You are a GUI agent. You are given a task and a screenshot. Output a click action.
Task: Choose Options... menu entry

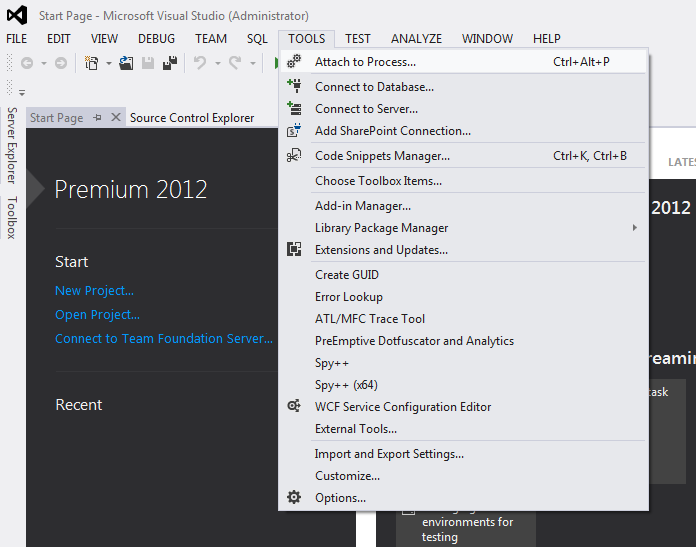[x=463, y=498]
